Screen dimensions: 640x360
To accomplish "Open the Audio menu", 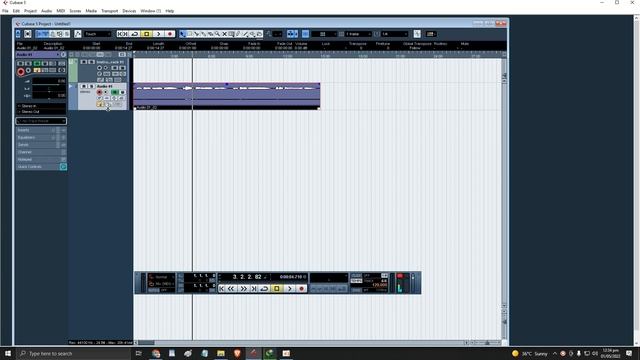I will (x=47, y=11).
